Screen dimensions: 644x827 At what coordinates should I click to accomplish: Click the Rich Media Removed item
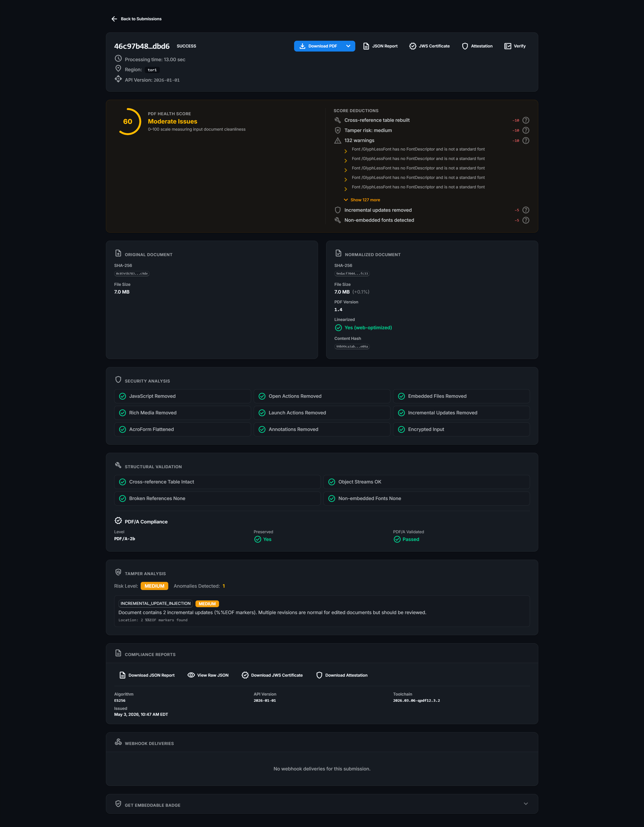click(x=183, y=413)
